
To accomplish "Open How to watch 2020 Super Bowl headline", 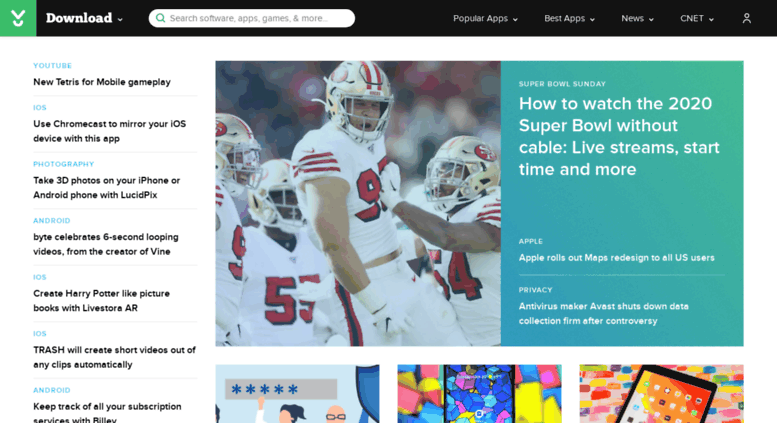I will tap(619, 136).
